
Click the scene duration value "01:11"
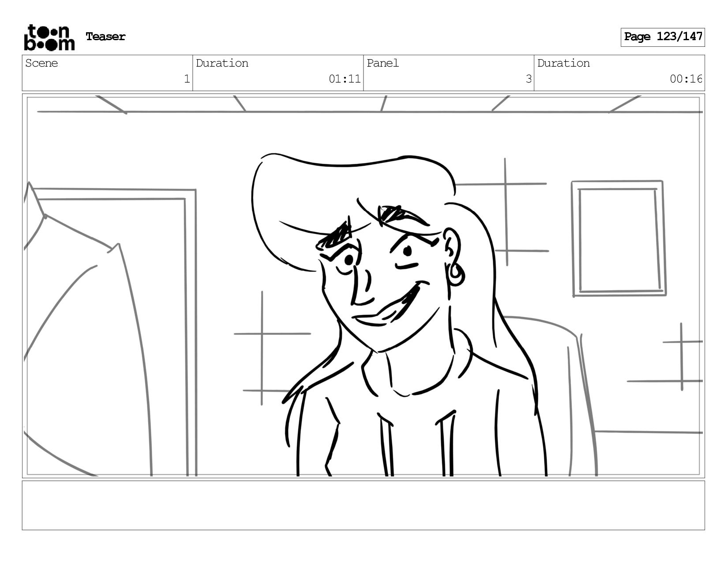[x=345, y=79]
